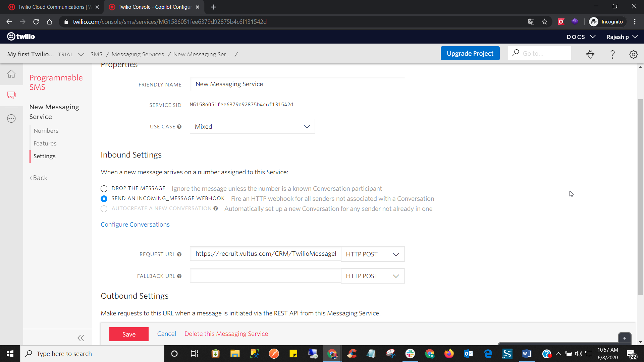Open the all products ellipsis icon
The height and width of the screenshot is (362, 644).
[x=11, y=119]
